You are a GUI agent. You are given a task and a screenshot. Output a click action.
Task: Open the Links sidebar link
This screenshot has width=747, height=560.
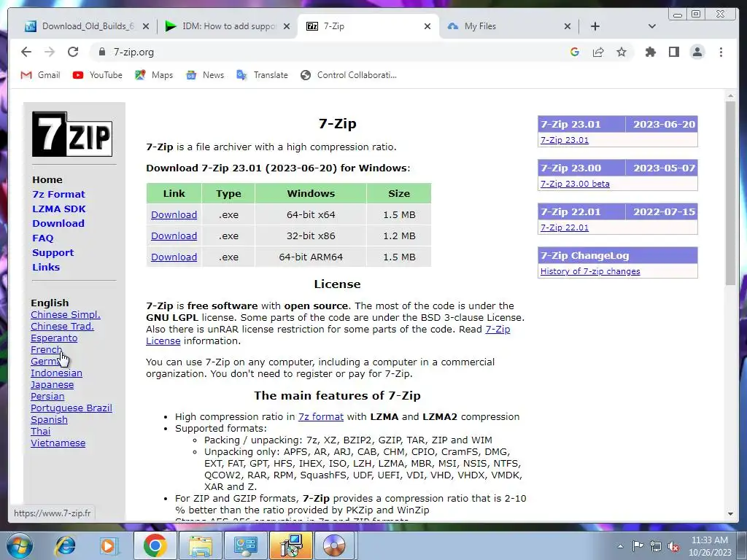[46, 267]
